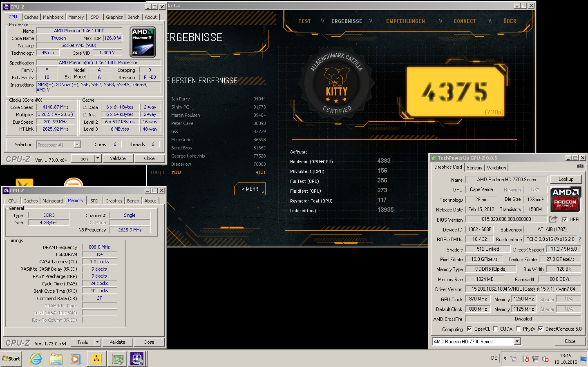Click Close button in GPU-Z window
Image resolution: width=588 pixels, height=367 pixels.
pyautogui.click(x=570, y=341)
